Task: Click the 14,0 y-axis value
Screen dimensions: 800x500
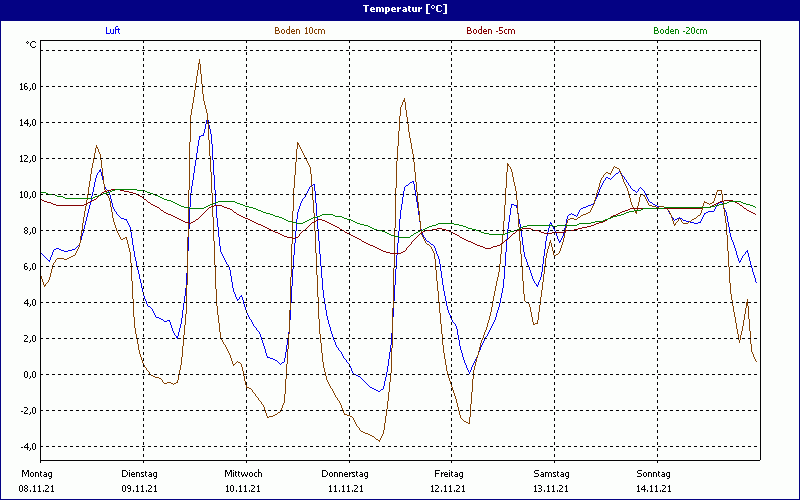Action: pyautogui.click(x=28, y=122)
